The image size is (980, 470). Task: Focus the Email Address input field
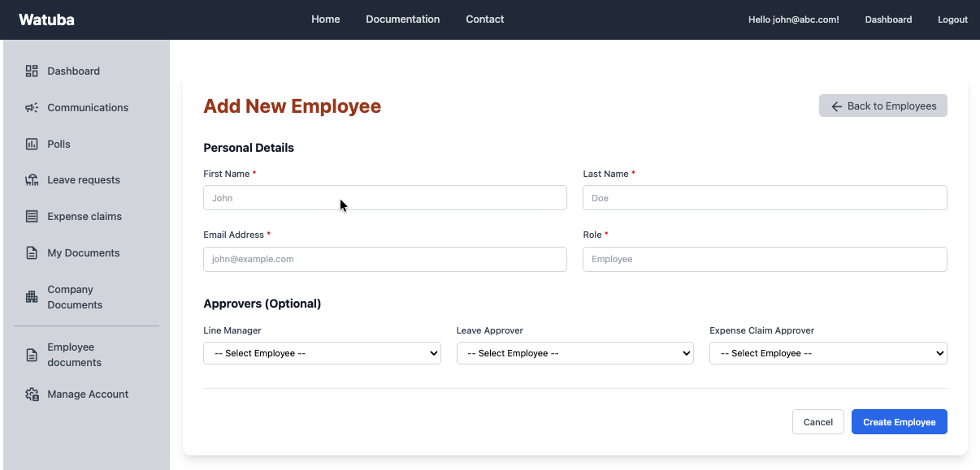click(385, 260)
